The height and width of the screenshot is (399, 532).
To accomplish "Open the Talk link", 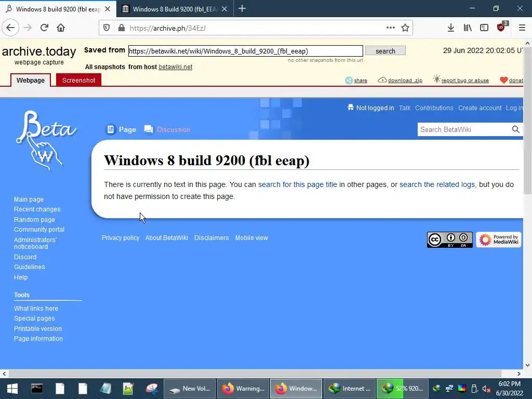I will click(404, 108).
